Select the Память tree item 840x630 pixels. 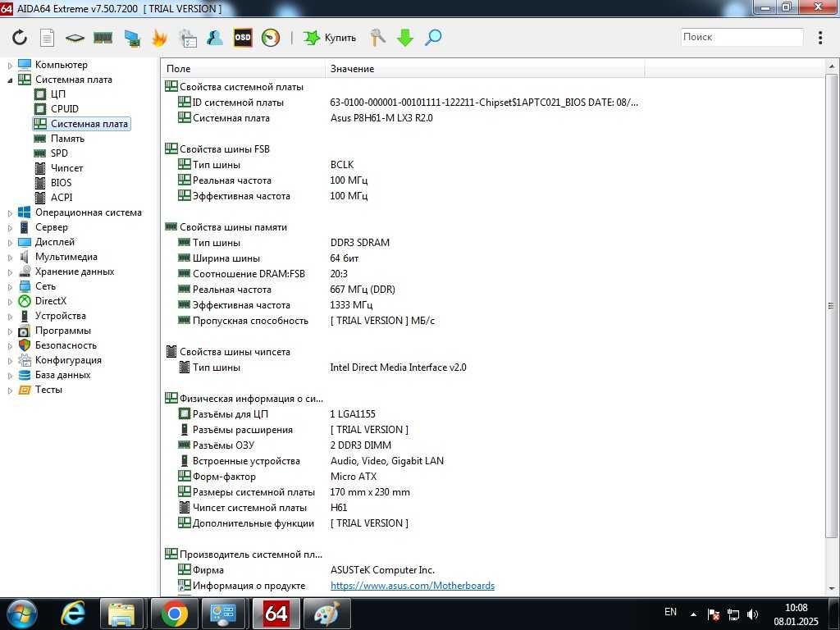[67, 138]
